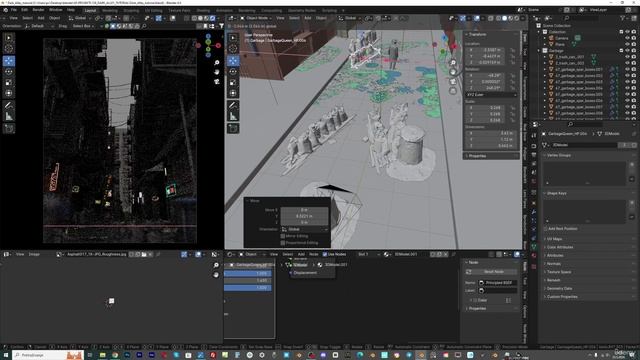Open the File menu
This screenshot has height=360, width=640.
pyautogui.click(x=14, y=10)
